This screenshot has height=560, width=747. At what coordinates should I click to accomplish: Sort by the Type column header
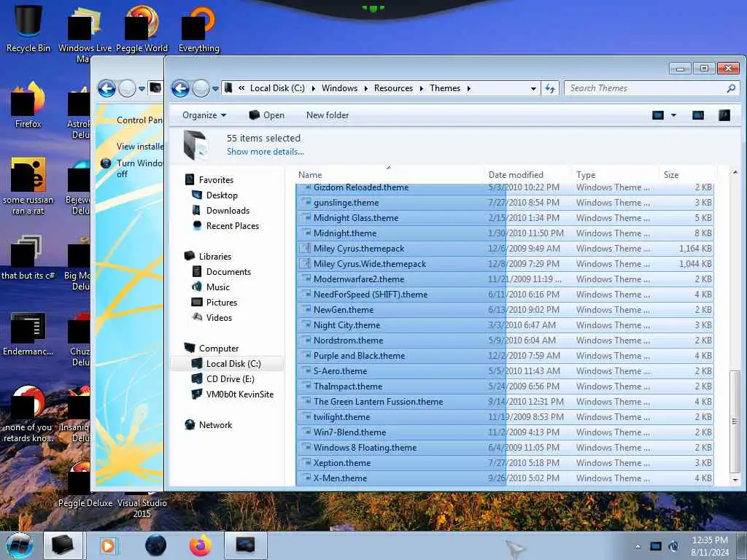click(x=615, y=175)
